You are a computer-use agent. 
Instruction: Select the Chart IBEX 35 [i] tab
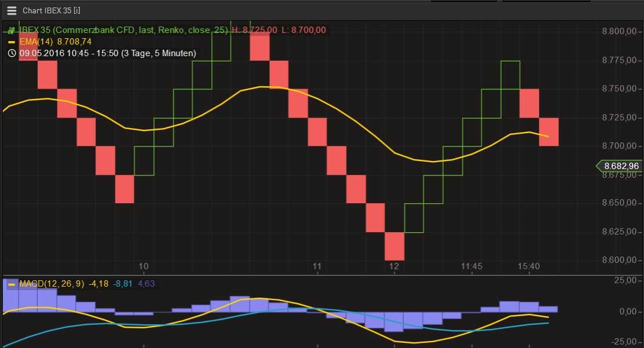51,10
